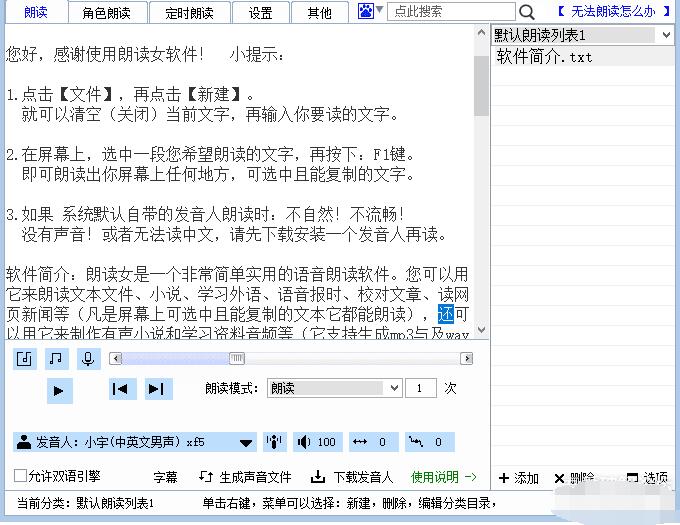This screenshot has height=525, width=680.
Task: Click the line starting 软件简介:朗读女
Action: 237,274
